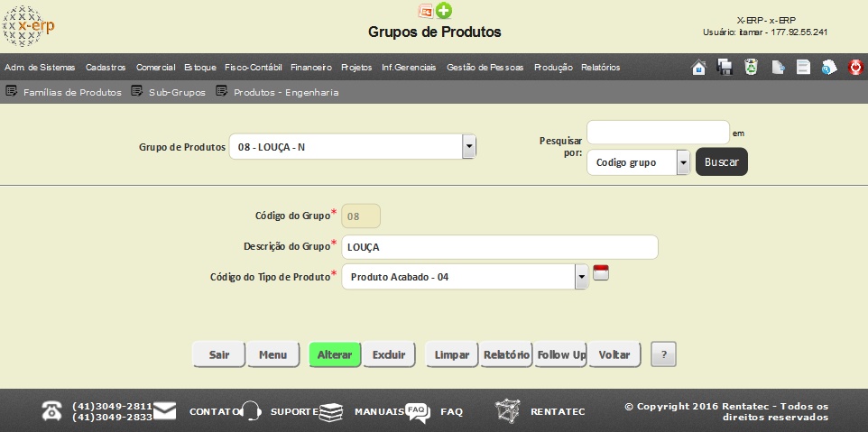The image size is (868, 432).
Task: Click the CONTATO footer link
Action: (216, 412)
